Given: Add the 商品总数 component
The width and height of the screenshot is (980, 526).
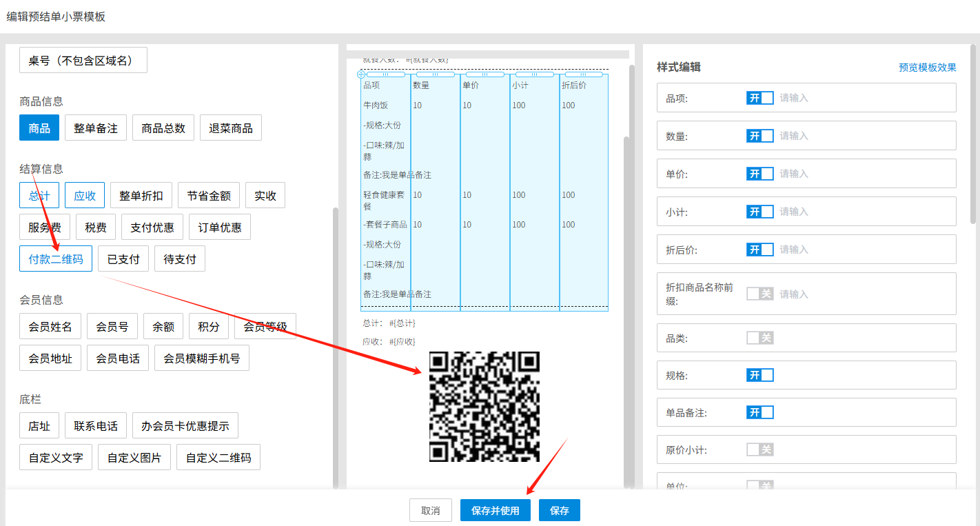Looking at the screenshot, I should [x=163, y=128].
